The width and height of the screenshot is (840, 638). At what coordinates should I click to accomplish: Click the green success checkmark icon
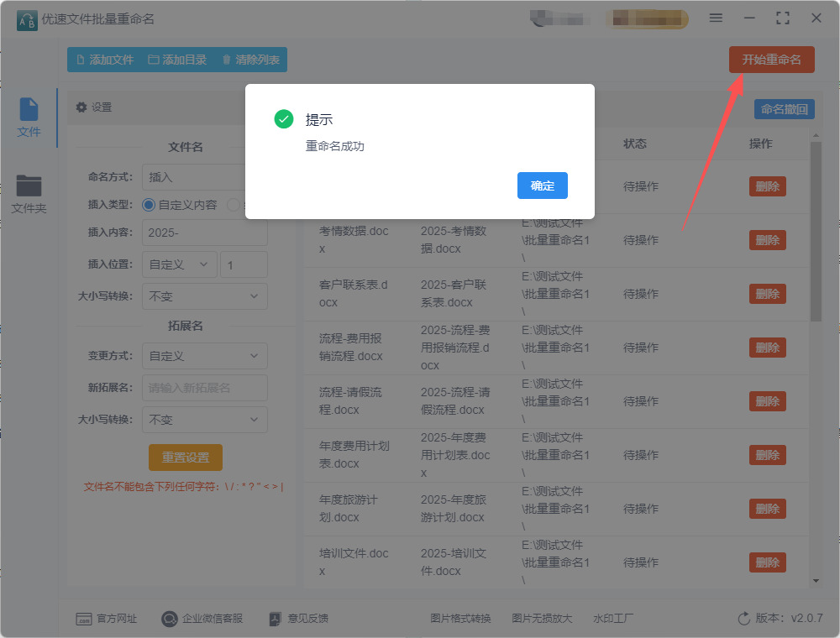(283, 119)
